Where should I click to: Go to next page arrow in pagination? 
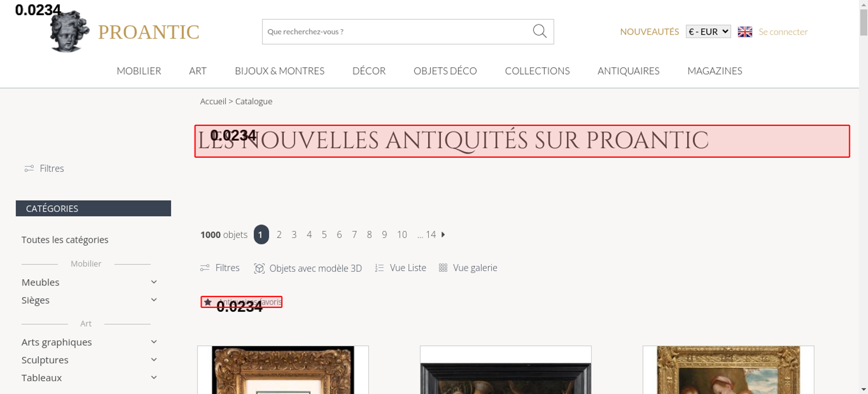(x=443, y=234)
